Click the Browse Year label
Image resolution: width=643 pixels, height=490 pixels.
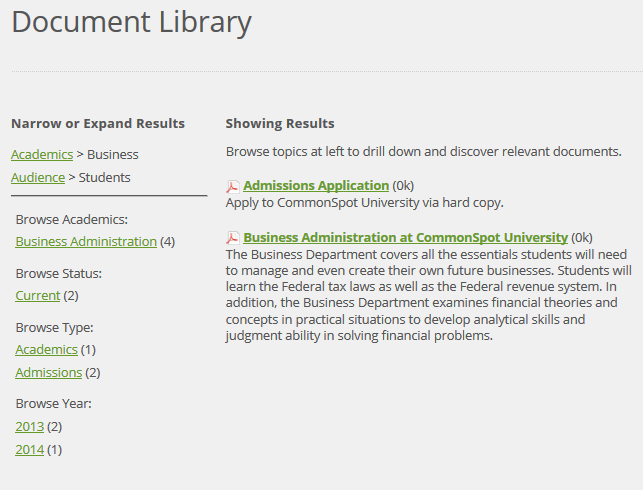point(53,404)
